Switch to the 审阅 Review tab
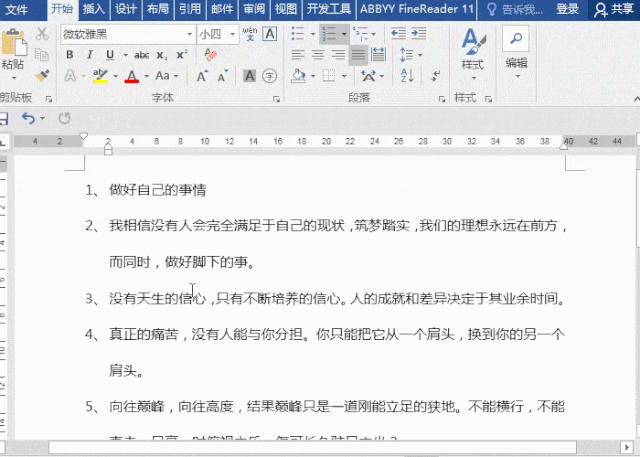 click(254, 9)
